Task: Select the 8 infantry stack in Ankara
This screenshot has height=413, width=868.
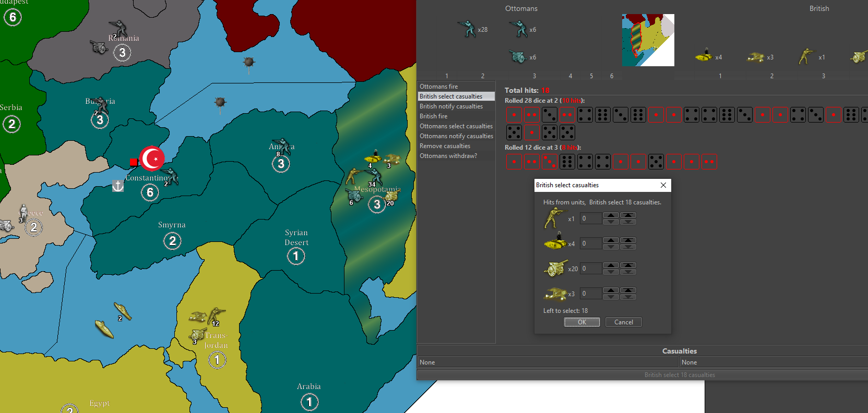Action: click(283, 147)
